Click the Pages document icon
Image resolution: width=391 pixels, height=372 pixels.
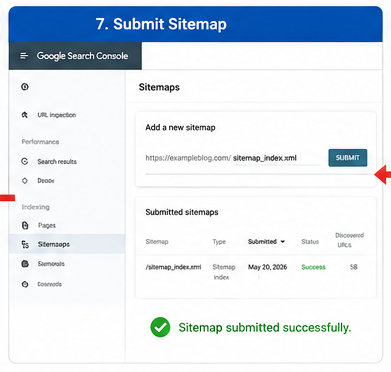25,225
